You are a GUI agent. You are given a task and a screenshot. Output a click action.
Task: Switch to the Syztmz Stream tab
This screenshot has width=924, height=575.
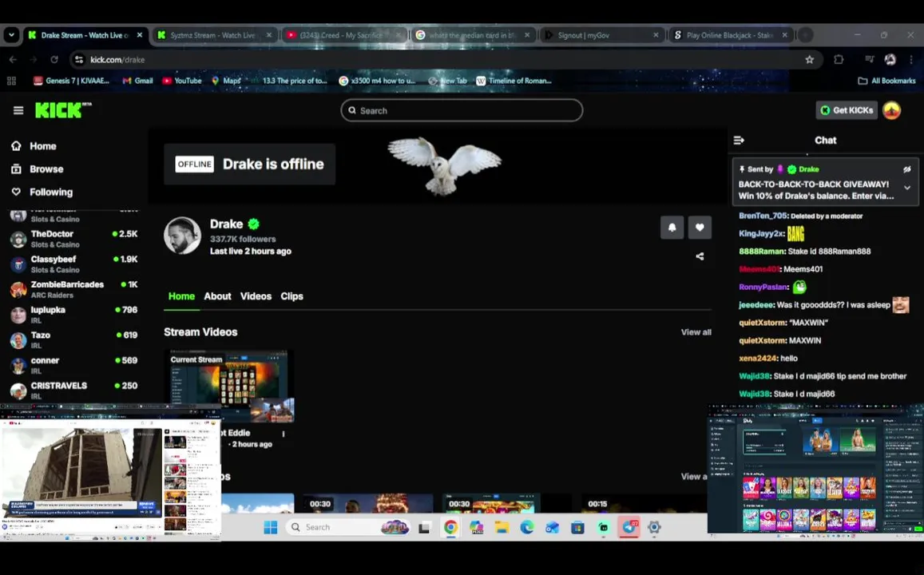[x=214, y=35]
